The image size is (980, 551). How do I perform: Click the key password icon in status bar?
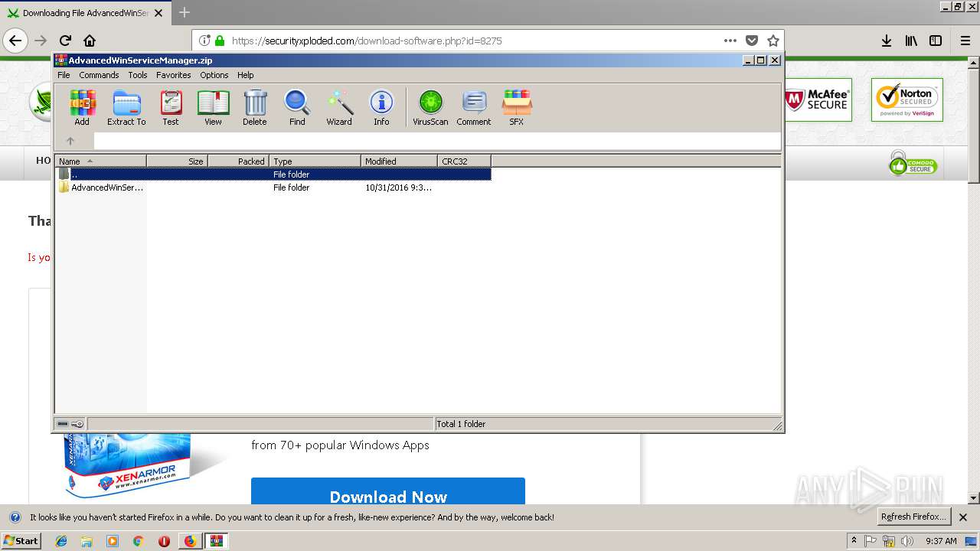coord(77,424)
